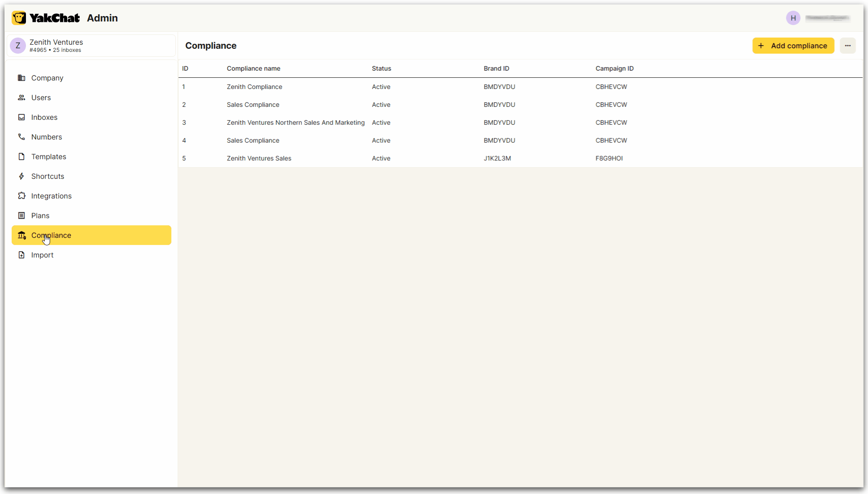This screenshot has height=494, width=868.
Task: Click the Templates document icon
Action: coord(21,156)
